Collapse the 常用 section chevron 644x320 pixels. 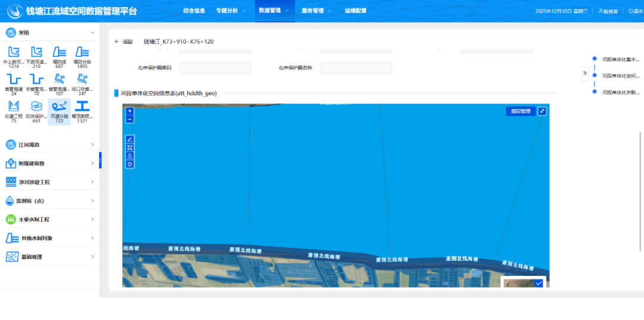tap(92, 32)
